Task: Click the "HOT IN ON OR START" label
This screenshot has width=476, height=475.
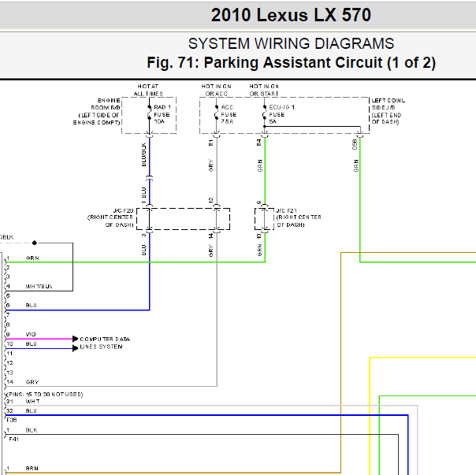Action: tap(264, 90)
